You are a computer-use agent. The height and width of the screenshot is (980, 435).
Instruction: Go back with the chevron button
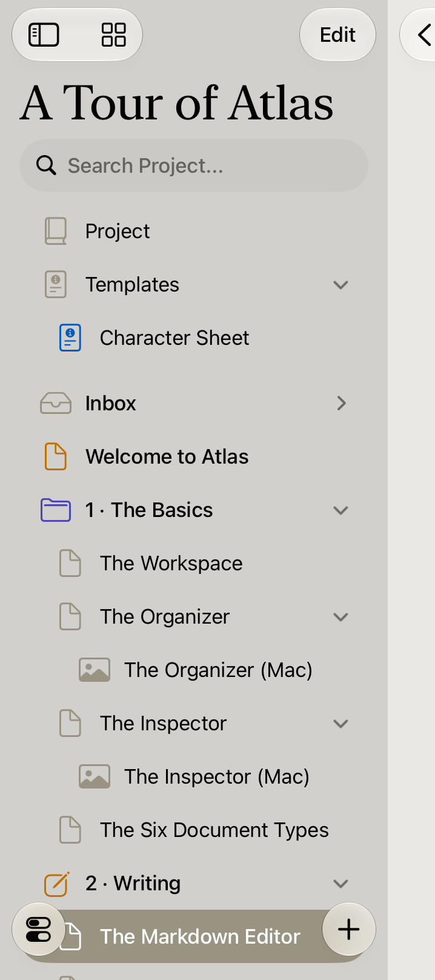tap(424, 35)
